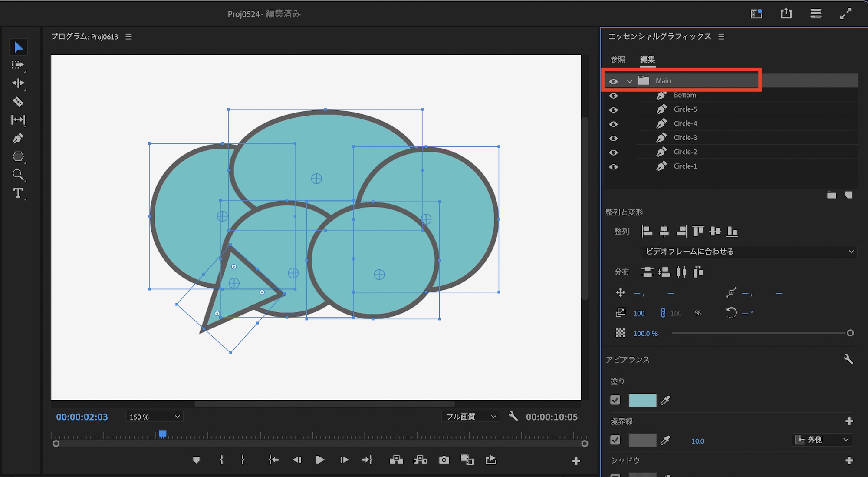
Task: Select the Zoom tool
Action: (x=18, y=175)
